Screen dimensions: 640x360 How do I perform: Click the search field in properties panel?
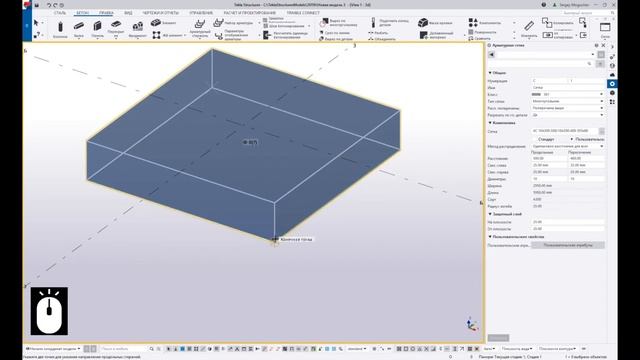coord(540,64)
